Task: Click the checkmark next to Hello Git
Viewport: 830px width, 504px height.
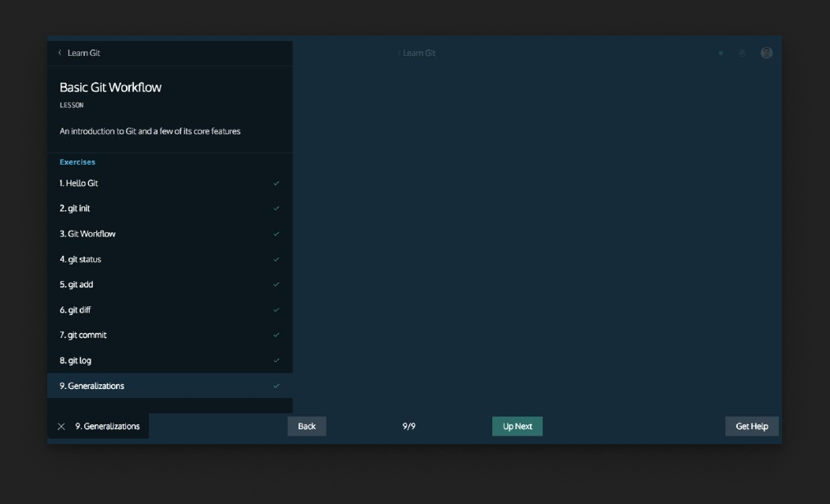Action: click(x=276, y=183)
